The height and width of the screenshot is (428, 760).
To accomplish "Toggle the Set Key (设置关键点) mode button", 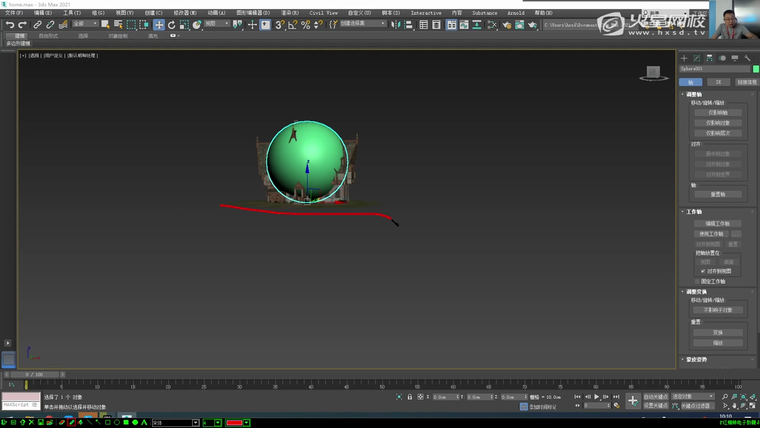I will pos(655,405).
